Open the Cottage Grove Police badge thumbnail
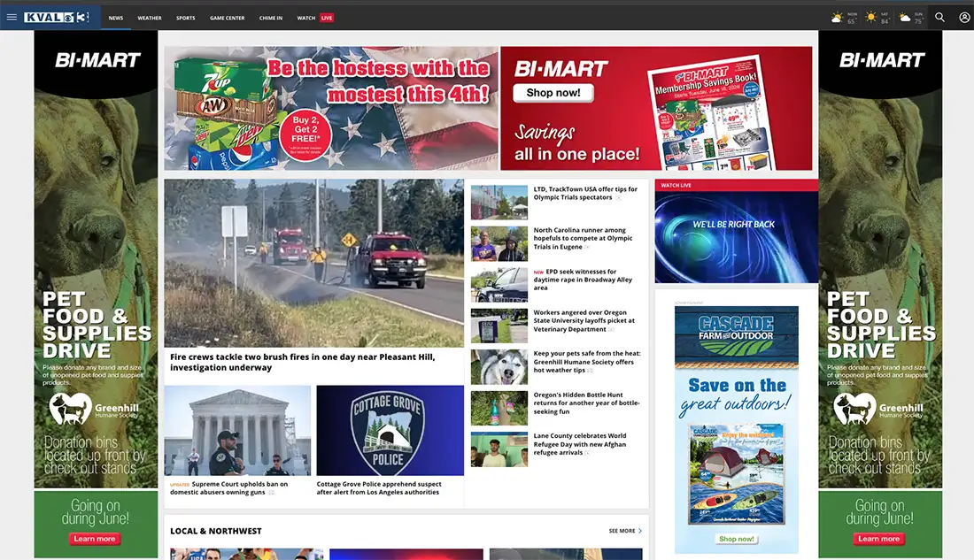 tap(390, 430)
